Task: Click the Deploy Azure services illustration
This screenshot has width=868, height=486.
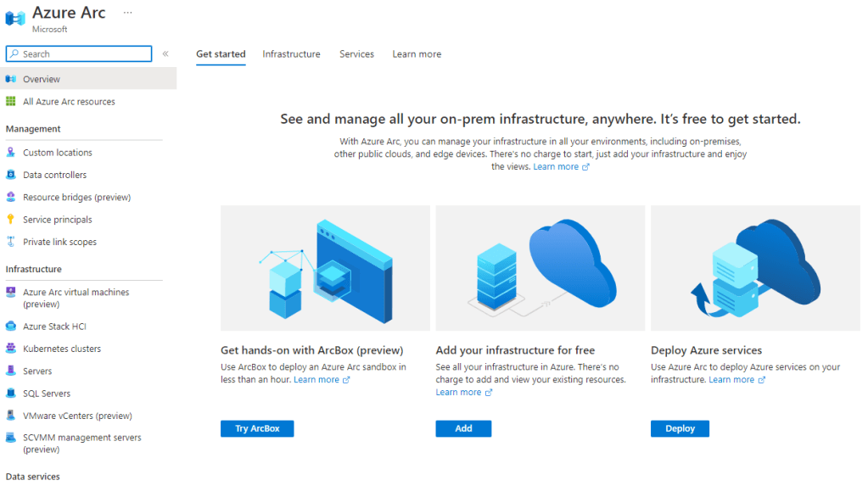Action: click(755, 268)
